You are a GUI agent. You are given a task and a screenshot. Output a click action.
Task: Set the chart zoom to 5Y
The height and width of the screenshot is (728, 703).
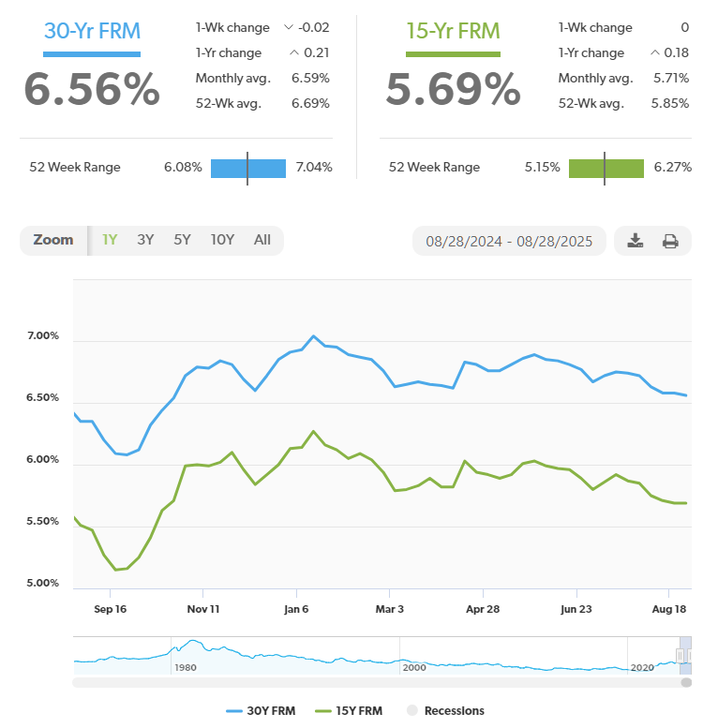tap(182, 240)
